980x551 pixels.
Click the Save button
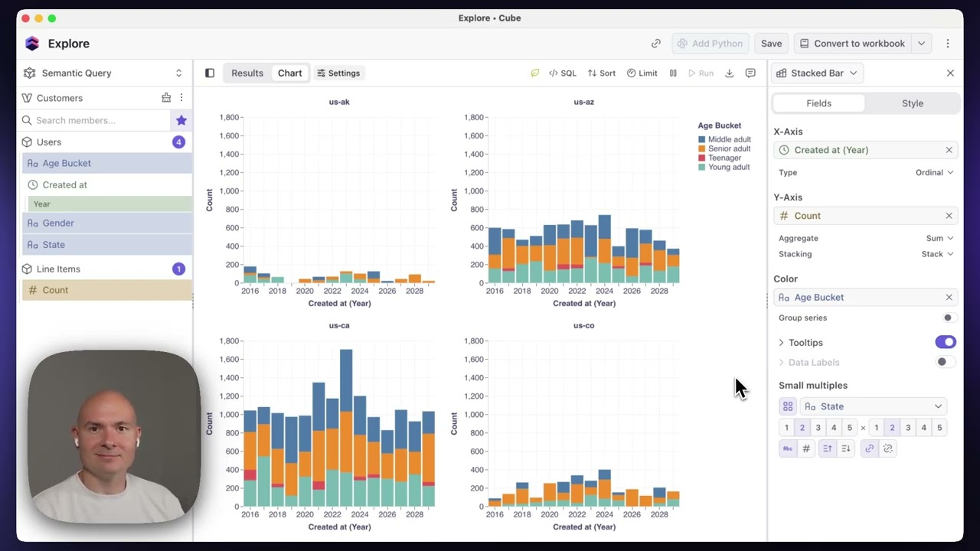pyautogui.click(x=771, y=44)
